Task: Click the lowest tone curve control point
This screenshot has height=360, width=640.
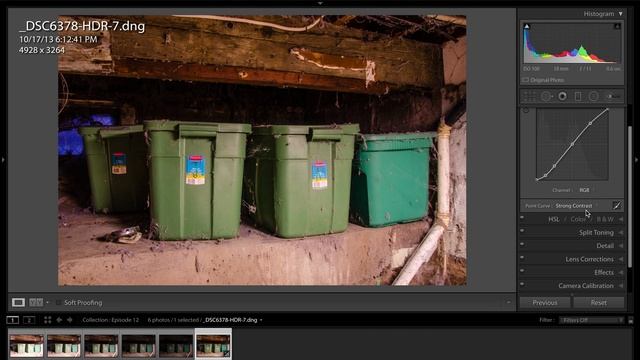Action: (537, 179)
